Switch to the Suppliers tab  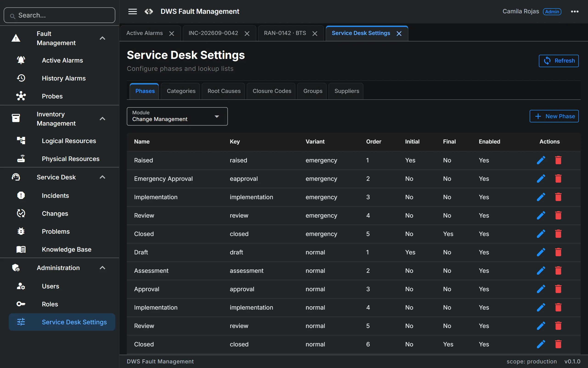point(346,91)
